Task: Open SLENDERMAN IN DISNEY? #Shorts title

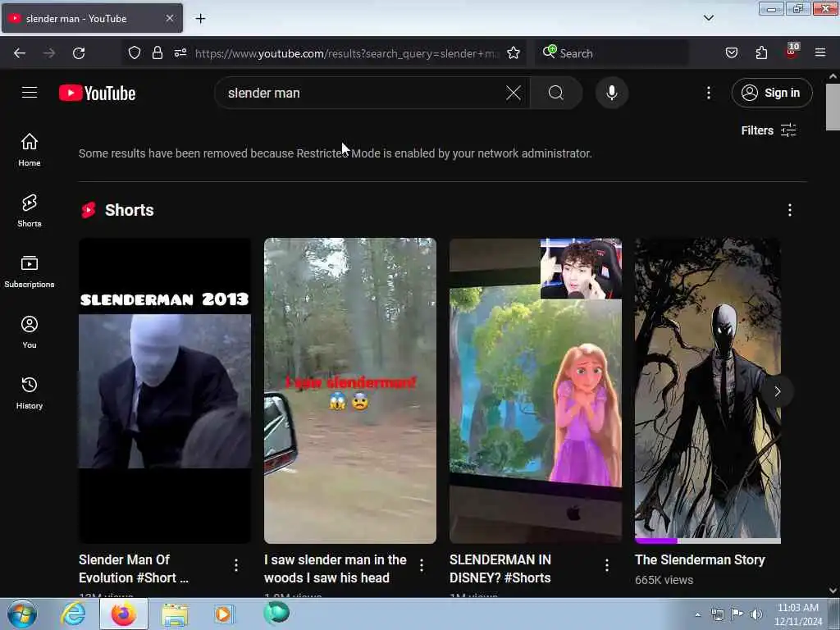Action: (500, 568)
